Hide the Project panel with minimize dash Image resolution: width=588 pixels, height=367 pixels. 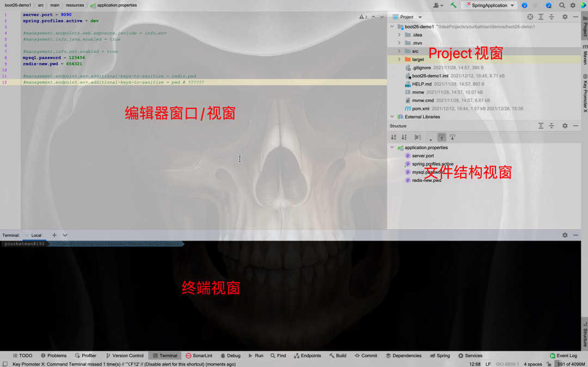point(575,17)
